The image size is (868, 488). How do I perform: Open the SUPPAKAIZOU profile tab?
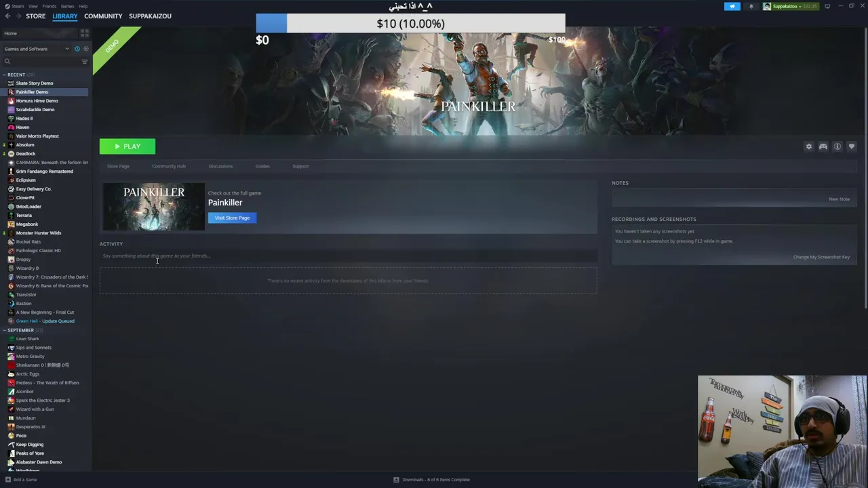[x=150, y=16]
